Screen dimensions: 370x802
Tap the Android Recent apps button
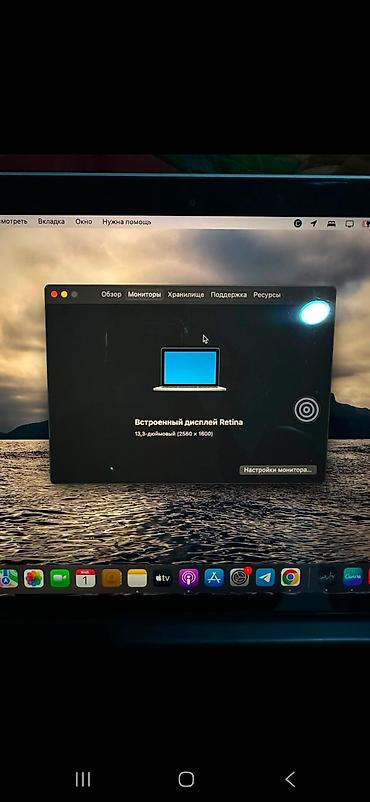coord(83,779)
